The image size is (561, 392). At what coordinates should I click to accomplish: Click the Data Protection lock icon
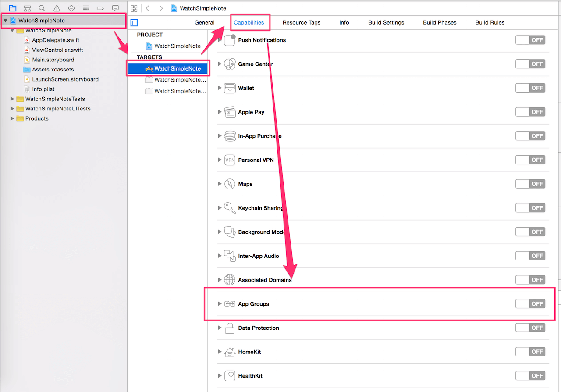coord(230,328)
